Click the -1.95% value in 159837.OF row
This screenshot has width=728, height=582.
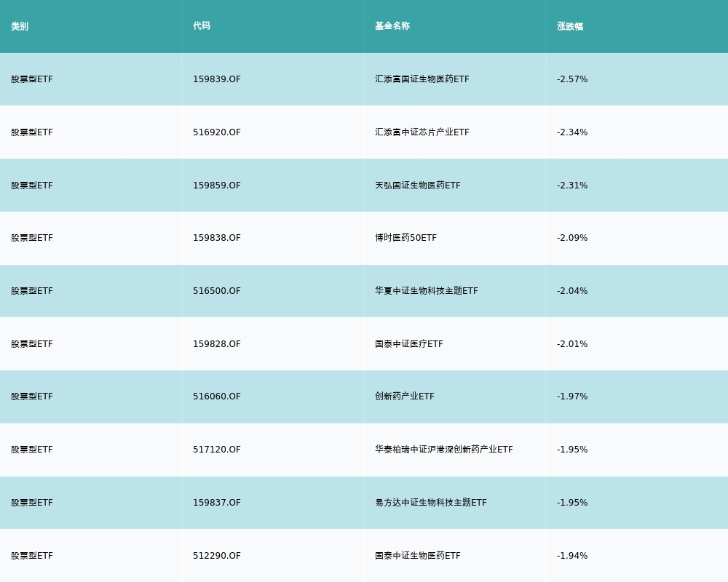pos(572,503)
